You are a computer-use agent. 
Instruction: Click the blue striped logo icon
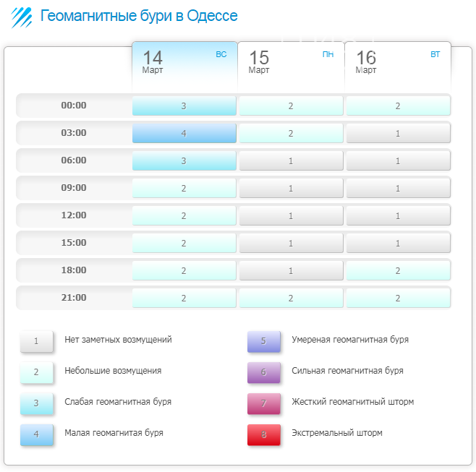21,17
